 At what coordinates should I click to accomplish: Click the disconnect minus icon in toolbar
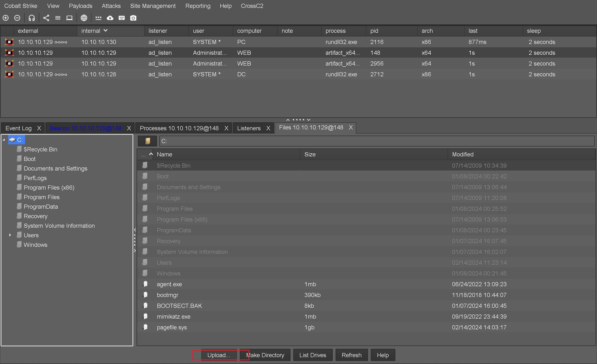pyautogui.click(x=17, y=18)
